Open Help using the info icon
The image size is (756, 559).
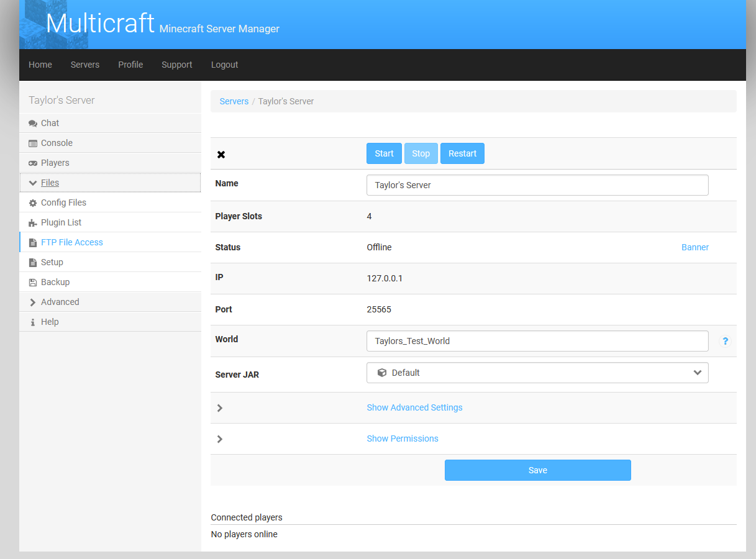(x=32, y=322)
